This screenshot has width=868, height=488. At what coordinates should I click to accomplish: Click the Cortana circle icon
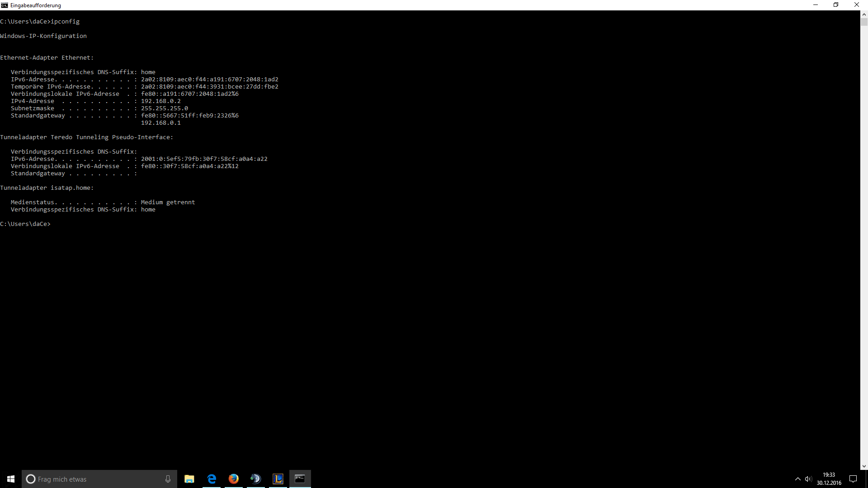(x=31, y=479)
